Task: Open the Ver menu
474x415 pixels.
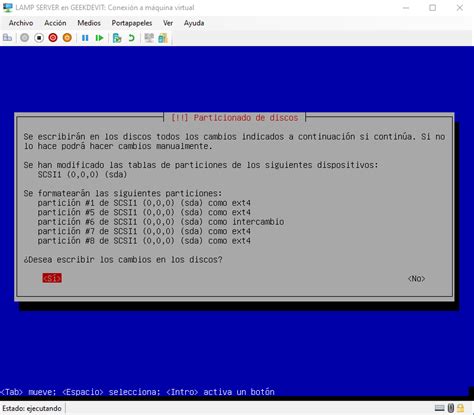Action: click(x=168, y=23)
